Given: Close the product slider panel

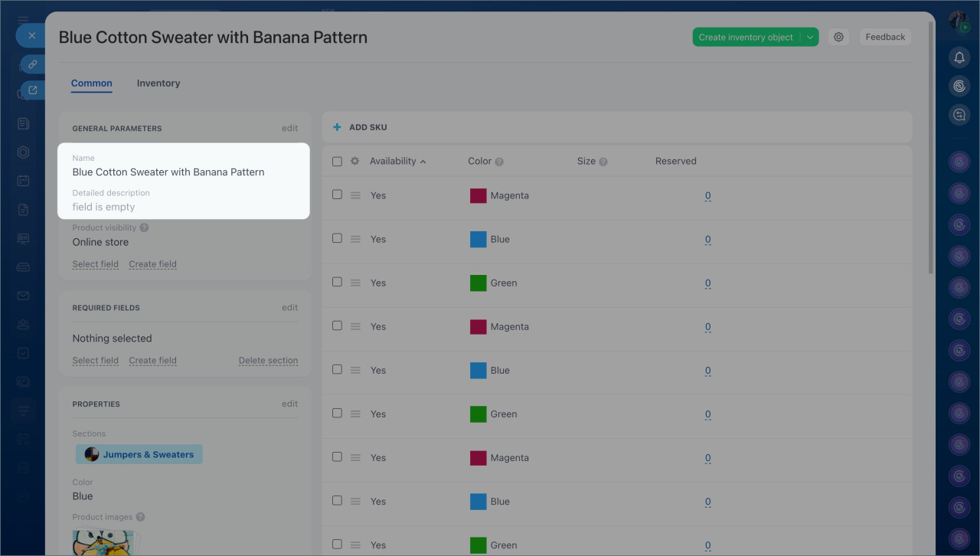Looking at the screenshot, I should (x=31, y=35).
